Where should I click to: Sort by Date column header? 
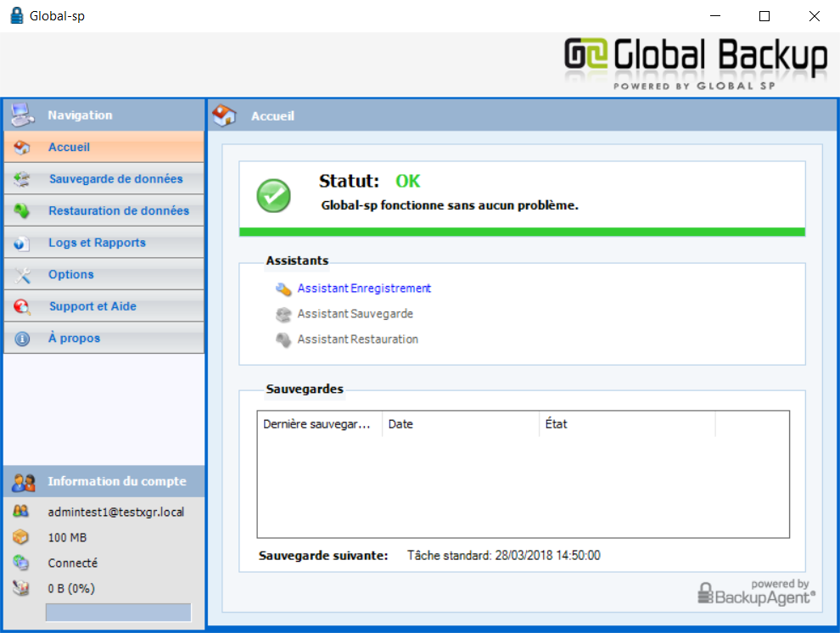461,424
